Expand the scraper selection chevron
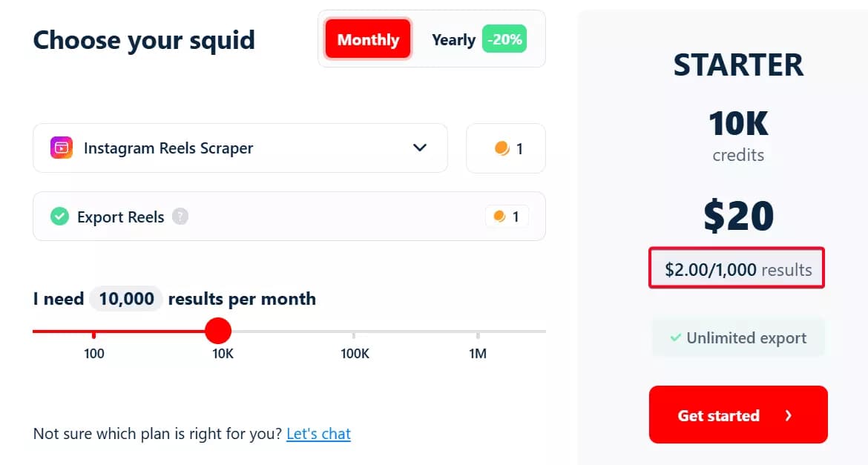The image size is (868, 465). [x=420, y=148]
